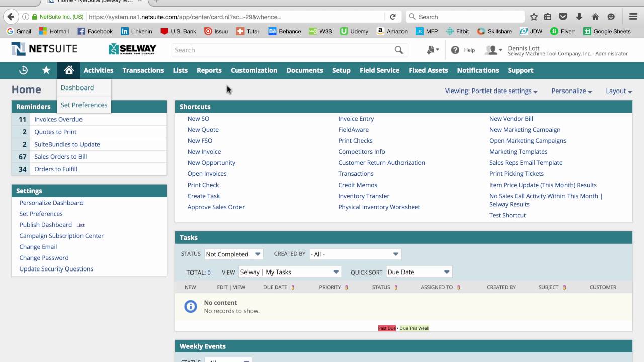Click the Subject column header
This screenshot has height=362, width=644.
pos(548,287)
